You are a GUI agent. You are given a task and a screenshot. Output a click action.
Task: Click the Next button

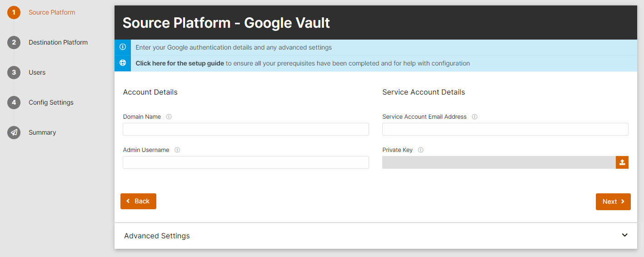pyautogui.click(x=613, y=202)
